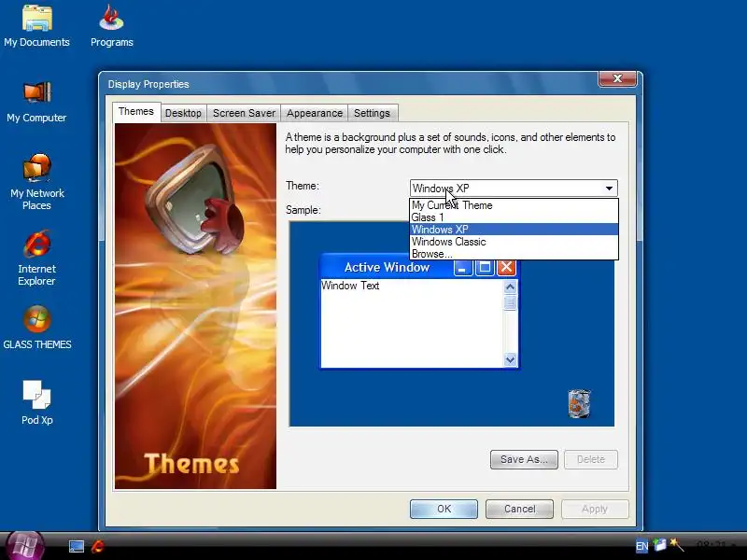The height and width of the screenshot is (560, 747).
Task: Collapse the Theme dropdown with arrow
Action: [x=609, y=189]
